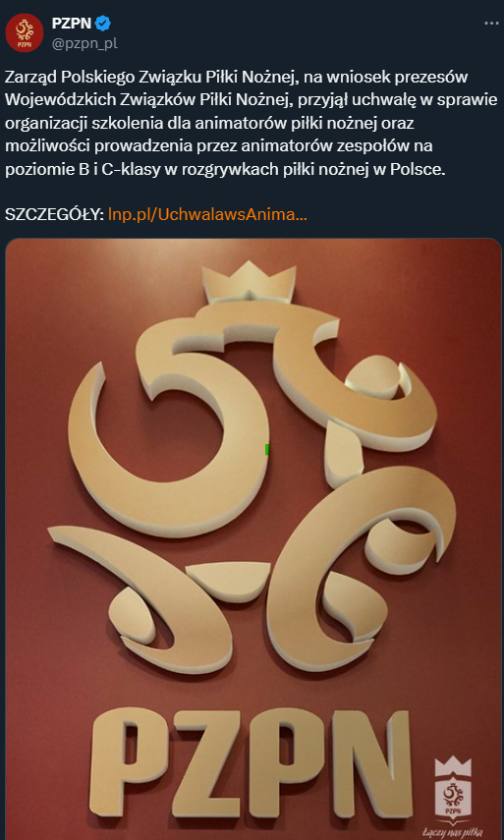Click the tweet's opening line about Zarząd

pos(236,78)
